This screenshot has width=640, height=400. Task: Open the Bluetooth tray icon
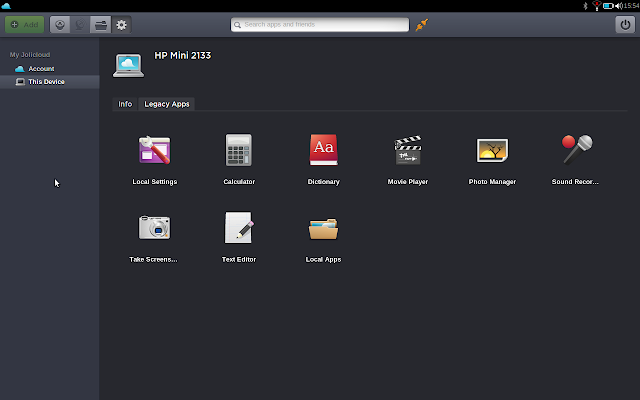click(x=585, y=6)
